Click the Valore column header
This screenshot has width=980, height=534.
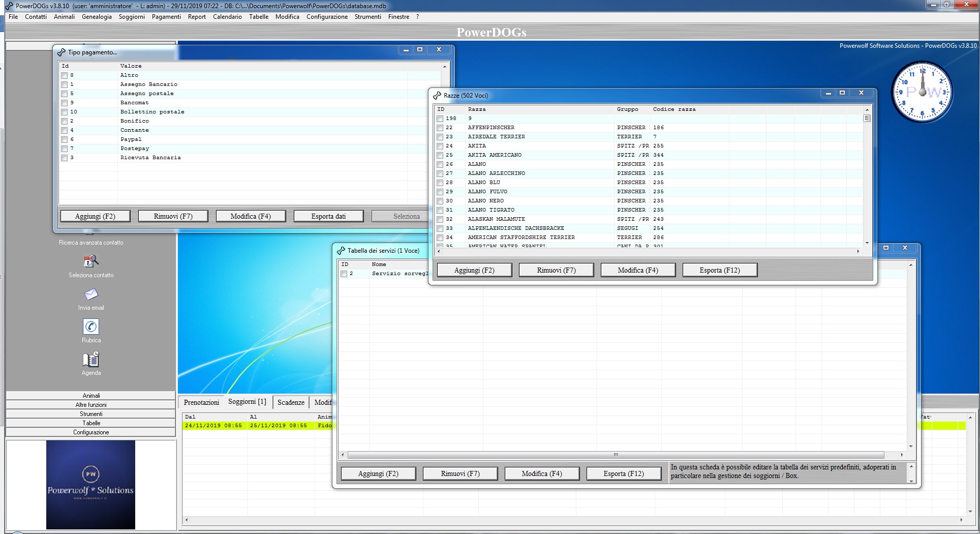click(x=262, y=66)
